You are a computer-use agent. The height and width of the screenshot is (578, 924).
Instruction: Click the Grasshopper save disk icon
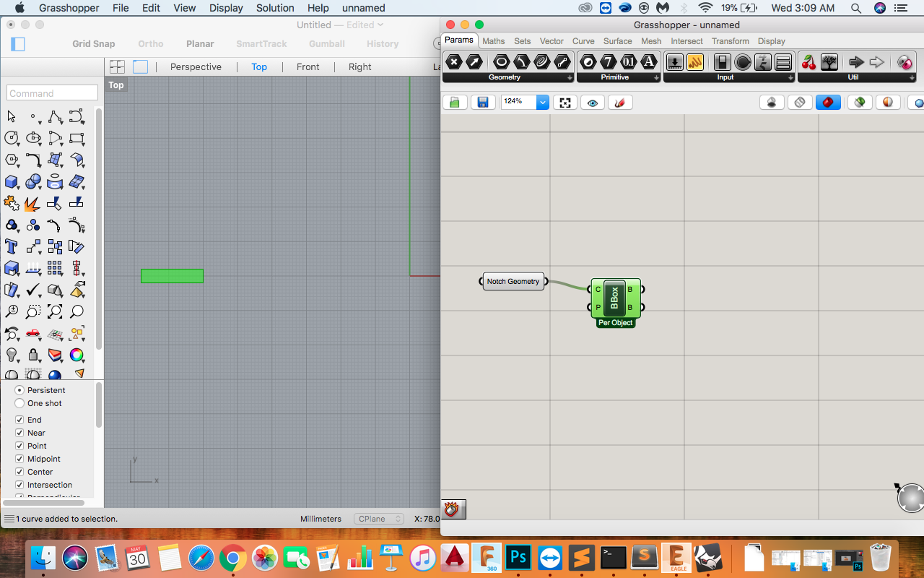coord(483,103)
